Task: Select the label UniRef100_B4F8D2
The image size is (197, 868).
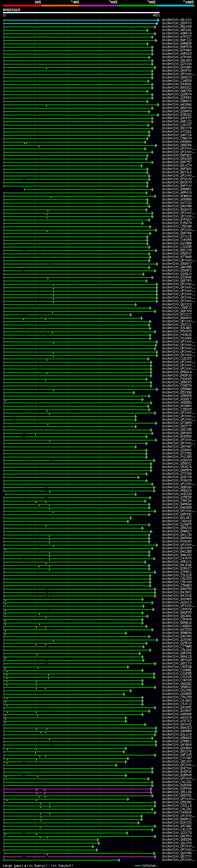Action: tap(177, 155)
